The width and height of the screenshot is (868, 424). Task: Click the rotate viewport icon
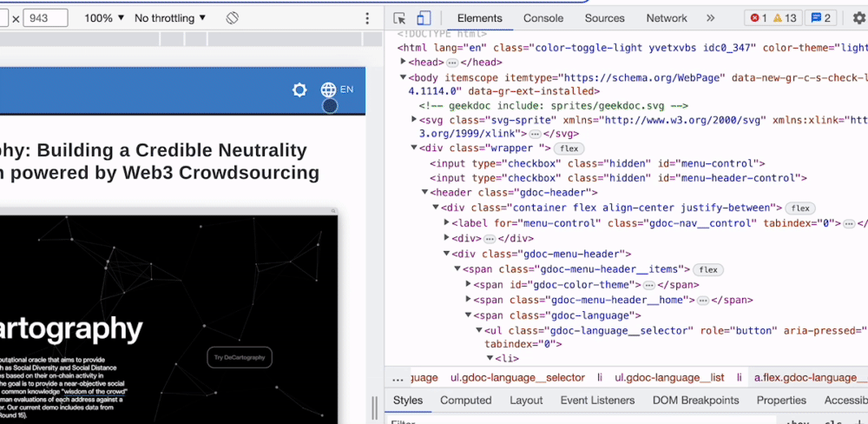pos(232,18)
